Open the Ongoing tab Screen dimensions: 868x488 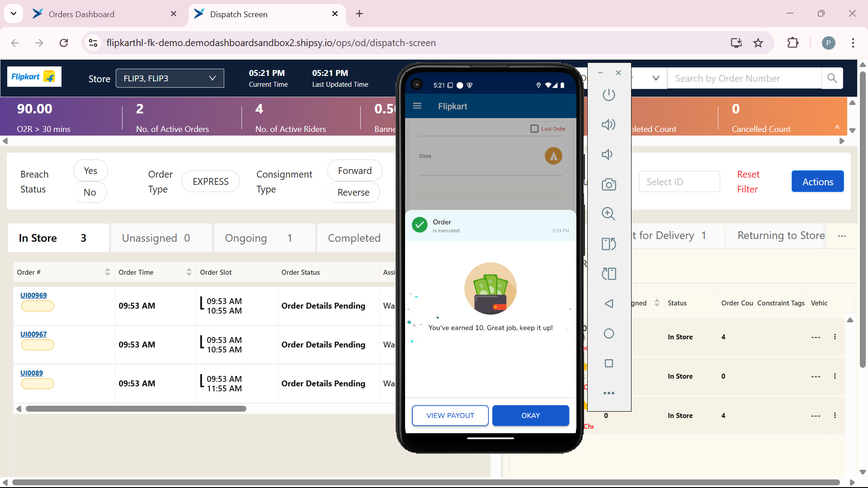(x=264, y=238)
